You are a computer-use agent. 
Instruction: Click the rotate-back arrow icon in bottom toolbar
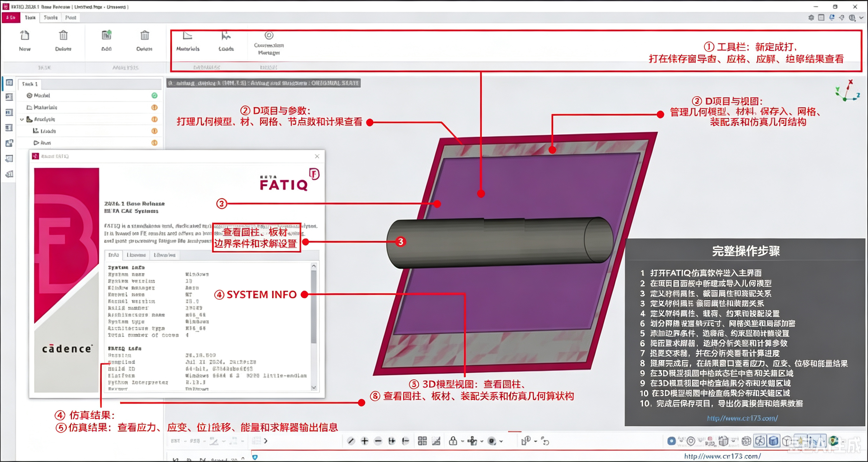(x=545, y=441)
